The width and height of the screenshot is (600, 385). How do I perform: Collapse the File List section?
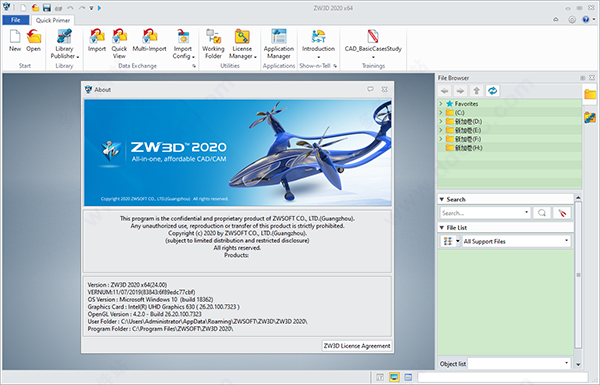point(442,228)
